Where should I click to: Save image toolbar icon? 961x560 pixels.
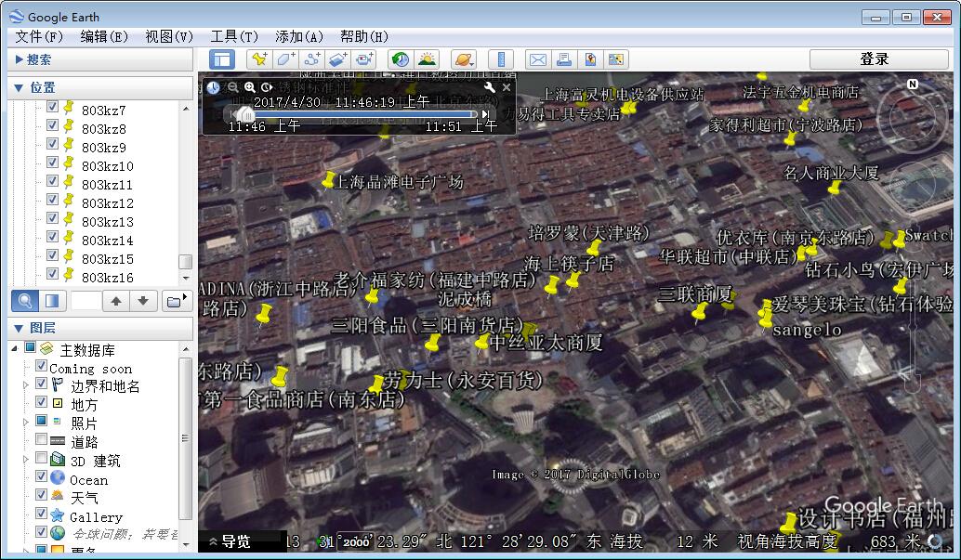[590, 59]
